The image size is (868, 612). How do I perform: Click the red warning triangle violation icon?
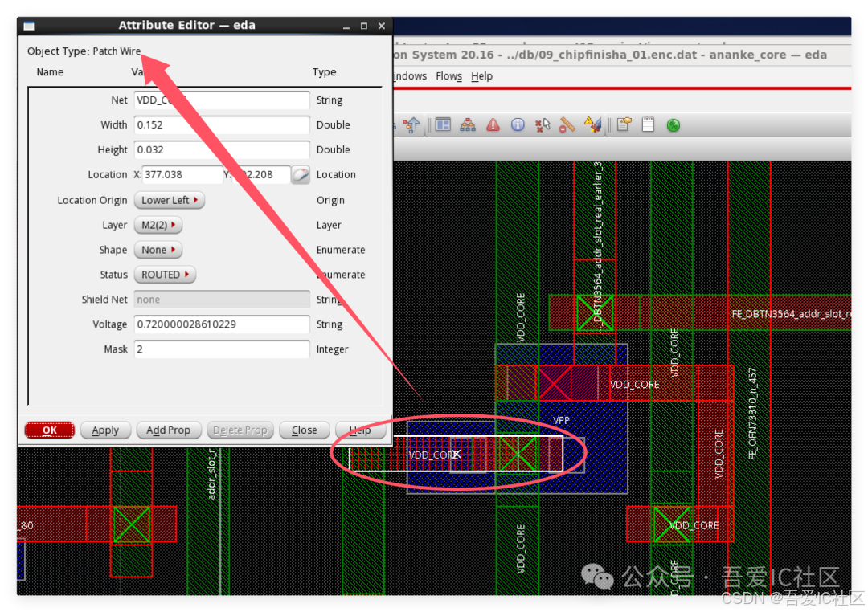pyautogui.click(x=493, y=124)
